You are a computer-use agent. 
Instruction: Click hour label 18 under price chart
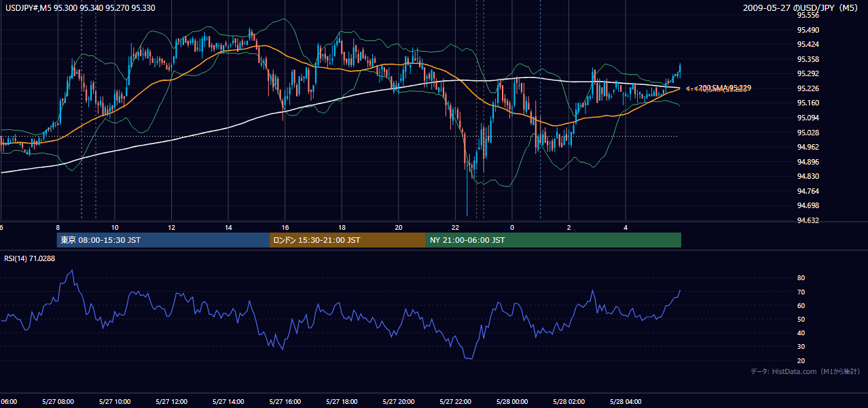pyautogui.click(x=342, y=228)
